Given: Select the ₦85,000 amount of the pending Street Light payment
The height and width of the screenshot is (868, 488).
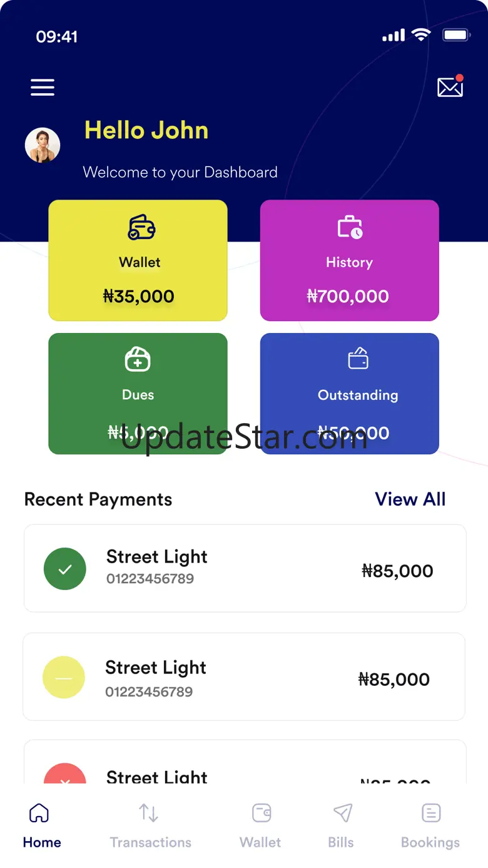Looking at the screenshot, I should [x=394, y=680].
